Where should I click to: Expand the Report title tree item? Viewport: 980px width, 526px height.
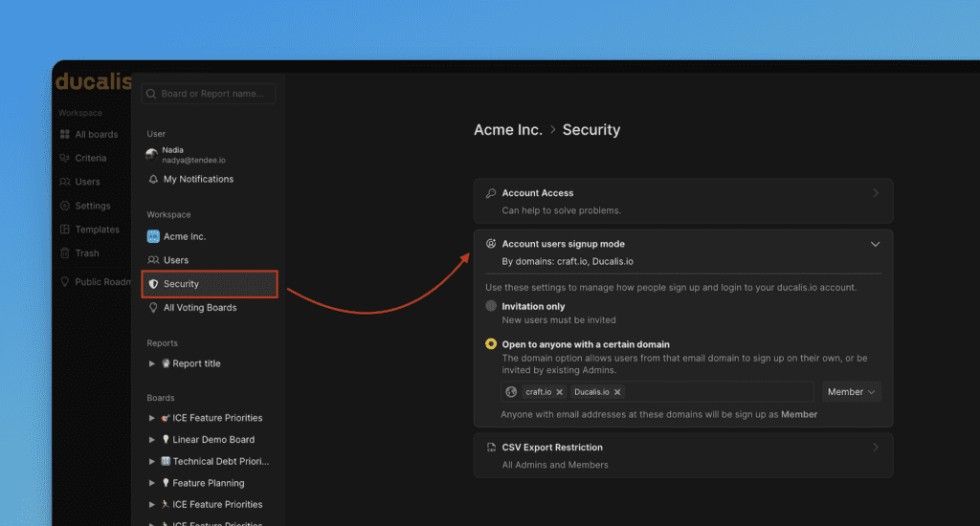pos(152,363)
